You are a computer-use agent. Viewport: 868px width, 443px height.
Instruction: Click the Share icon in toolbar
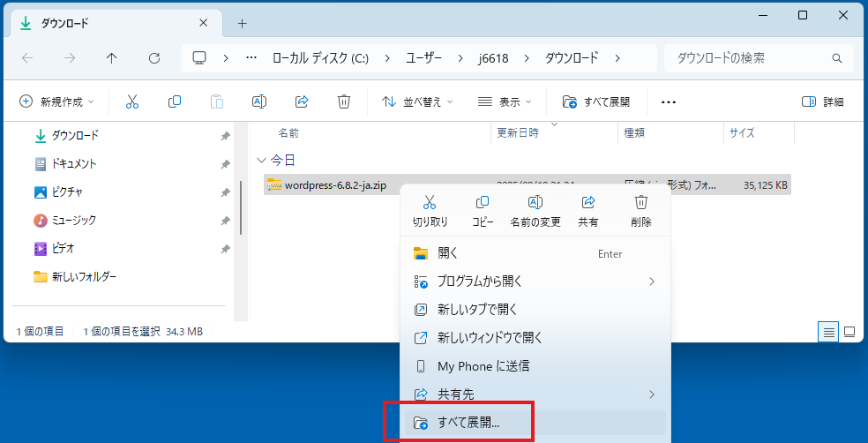tap(302, 101)
